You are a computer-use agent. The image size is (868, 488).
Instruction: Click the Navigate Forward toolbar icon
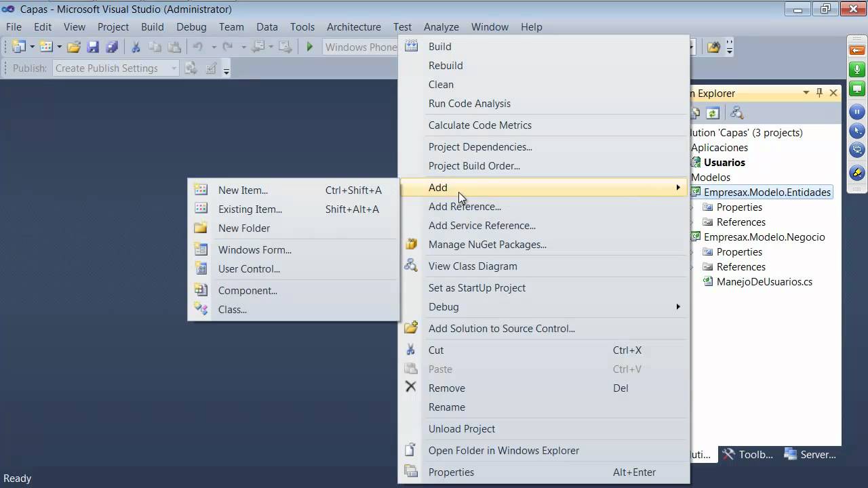[285, 47]
